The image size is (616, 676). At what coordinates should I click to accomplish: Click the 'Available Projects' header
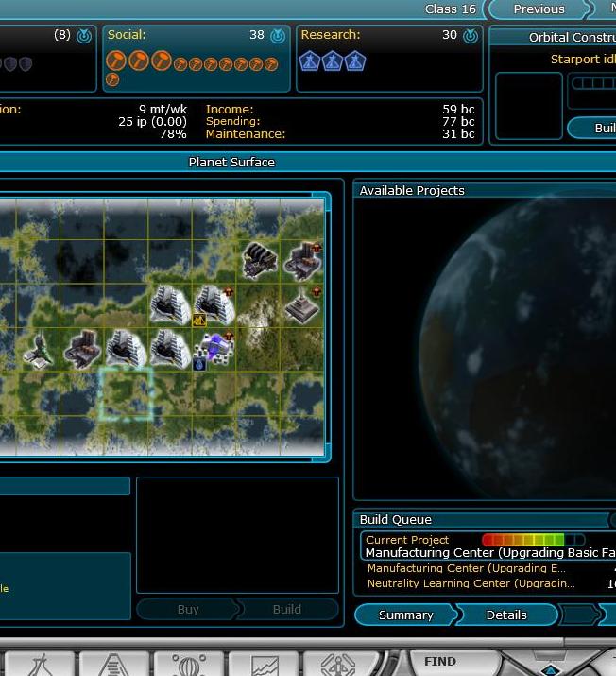(412, 191)
